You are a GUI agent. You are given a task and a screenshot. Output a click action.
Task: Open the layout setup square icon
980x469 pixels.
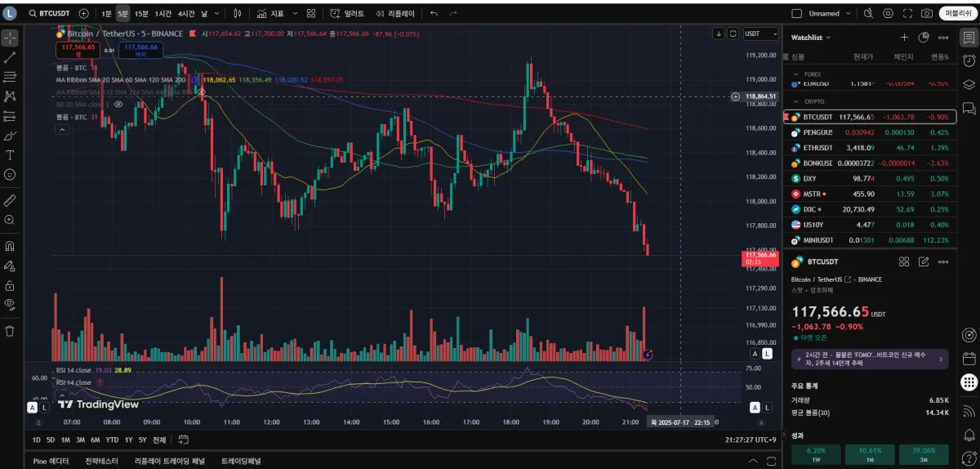(797, 13)
